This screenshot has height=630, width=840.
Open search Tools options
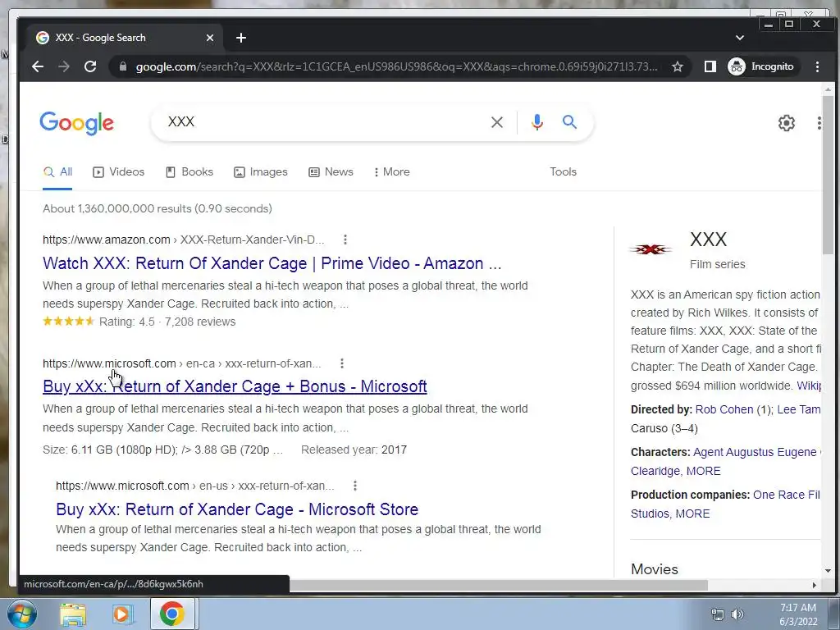(563, 172)
